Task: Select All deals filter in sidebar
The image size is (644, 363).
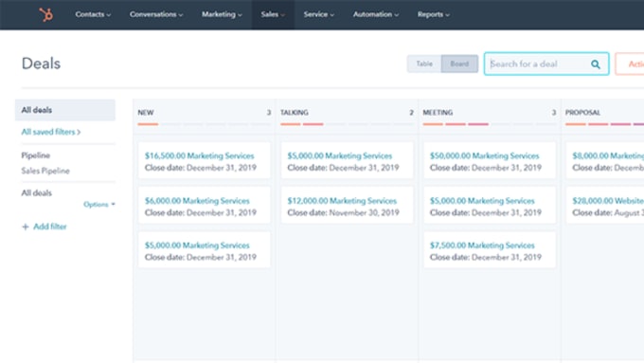Action: point(65,110)
